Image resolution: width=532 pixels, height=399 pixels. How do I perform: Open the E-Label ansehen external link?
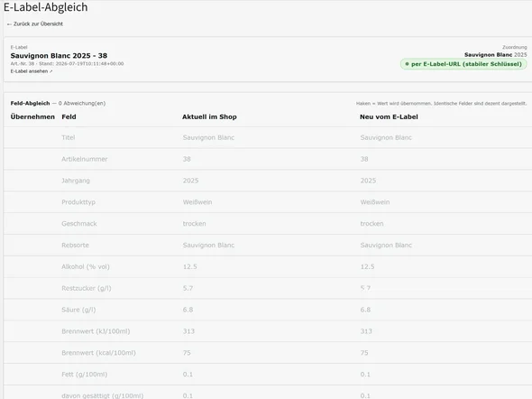32,71
